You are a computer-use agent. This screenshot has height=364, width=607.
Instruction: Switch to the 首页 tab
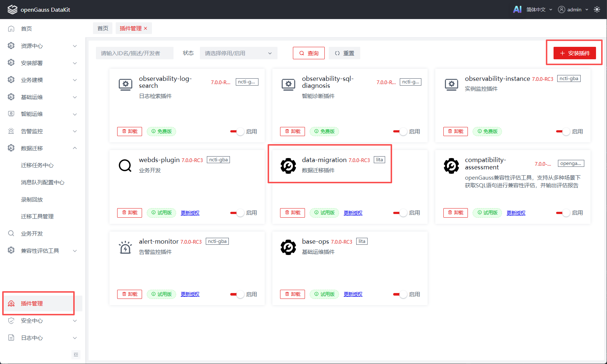tap(103, 28)
